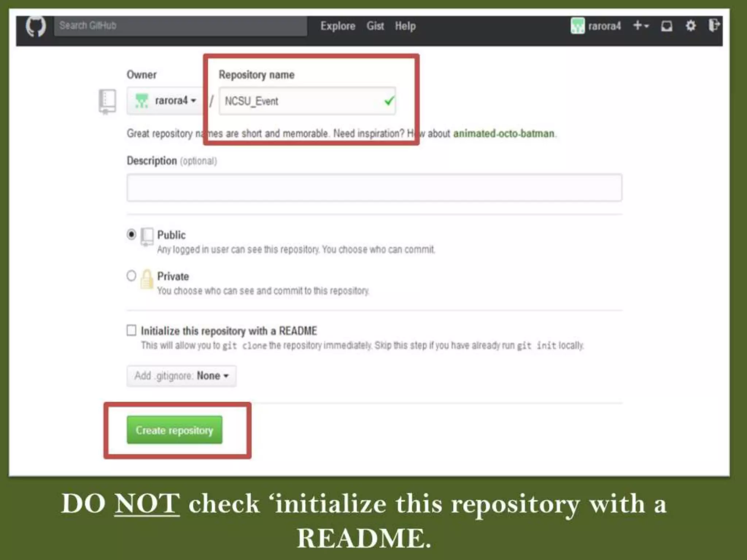
Task: Click the sign out icon
Action: click(714, 26)
